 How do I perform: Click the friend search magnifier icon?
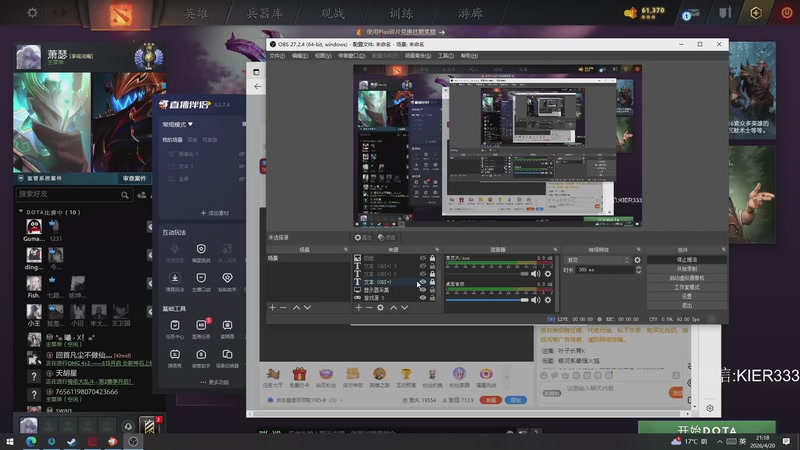(125, 195)
